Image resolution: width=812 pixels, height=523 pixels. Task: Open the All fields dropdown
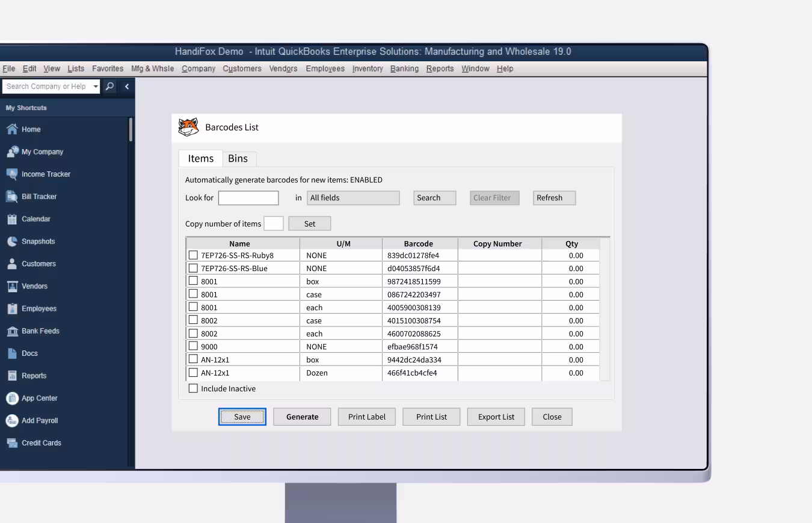tap(354, 198)
